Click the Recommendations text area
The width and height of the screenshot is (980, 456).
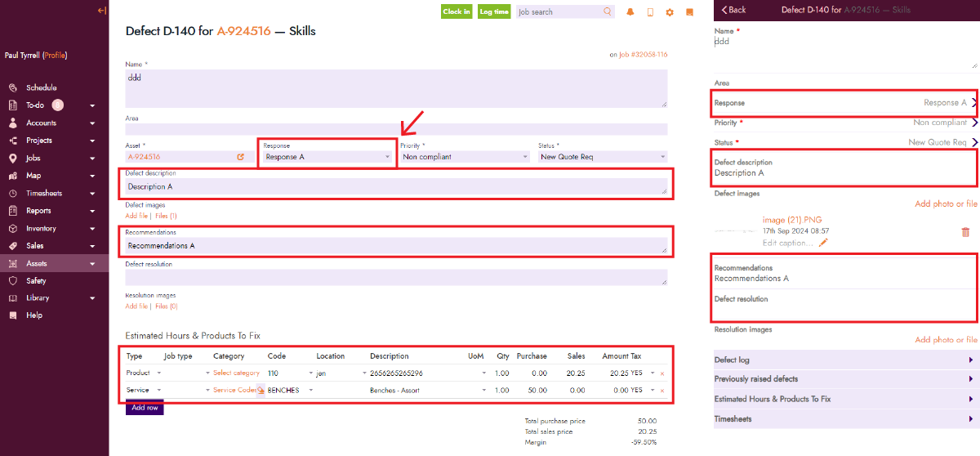(396, 245)
